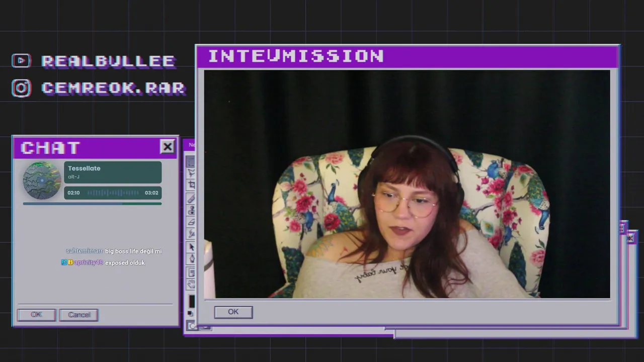Click the 02:10 elapsed time label
644x362 pixels.
click(x=73, y=193)
